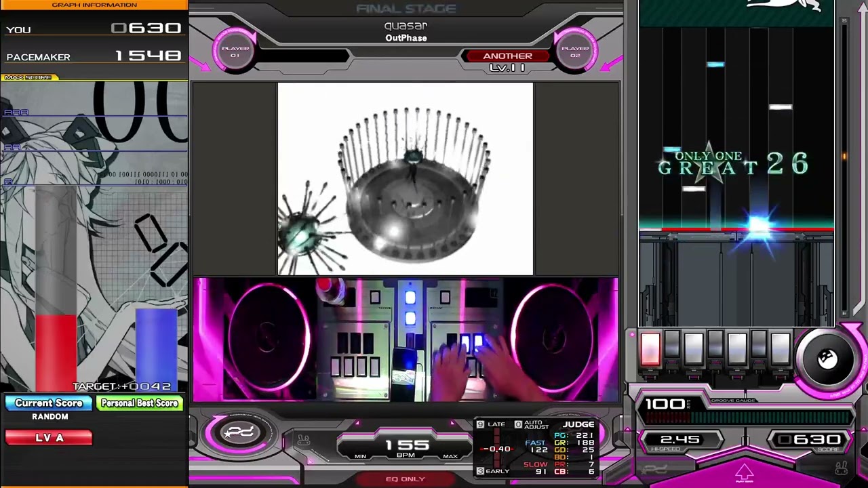The width and height of the screenshot is (868, 488).
Task: Click the Graph Information header
Action: point(94,5)
